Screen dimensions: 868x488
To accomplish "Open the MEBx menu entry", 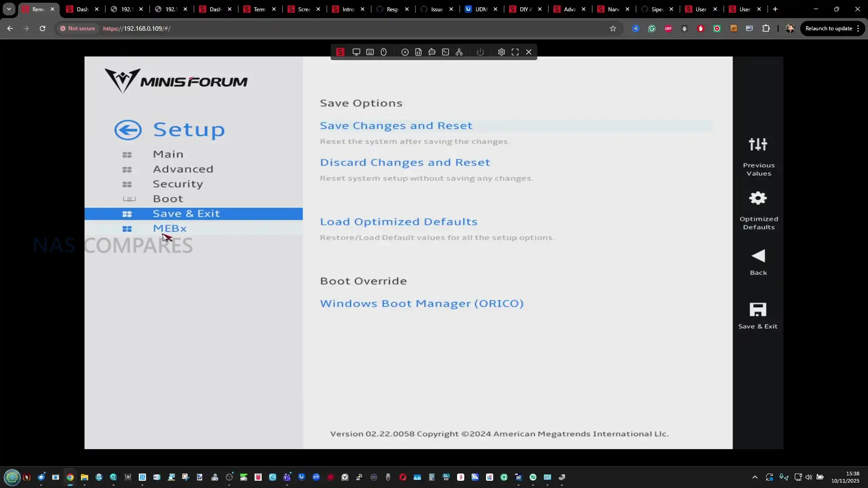I will pos(170,229).
